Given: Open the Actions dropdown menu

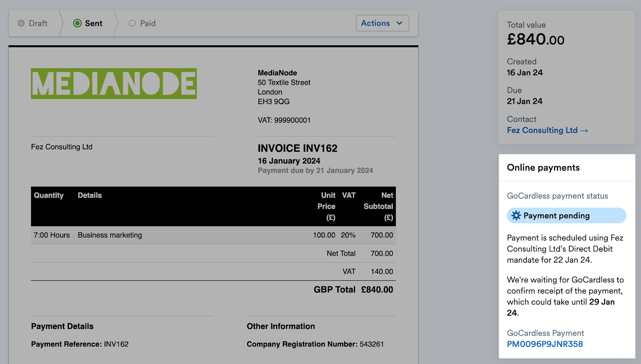Looking at the screenshot, I should [382, 23].
